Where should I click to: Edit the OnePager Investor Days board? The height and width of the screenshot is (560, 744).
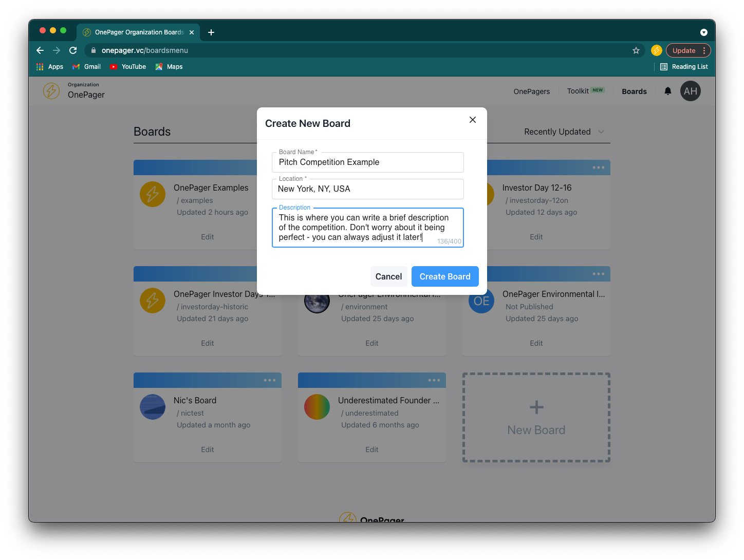[x=208, y=343]
